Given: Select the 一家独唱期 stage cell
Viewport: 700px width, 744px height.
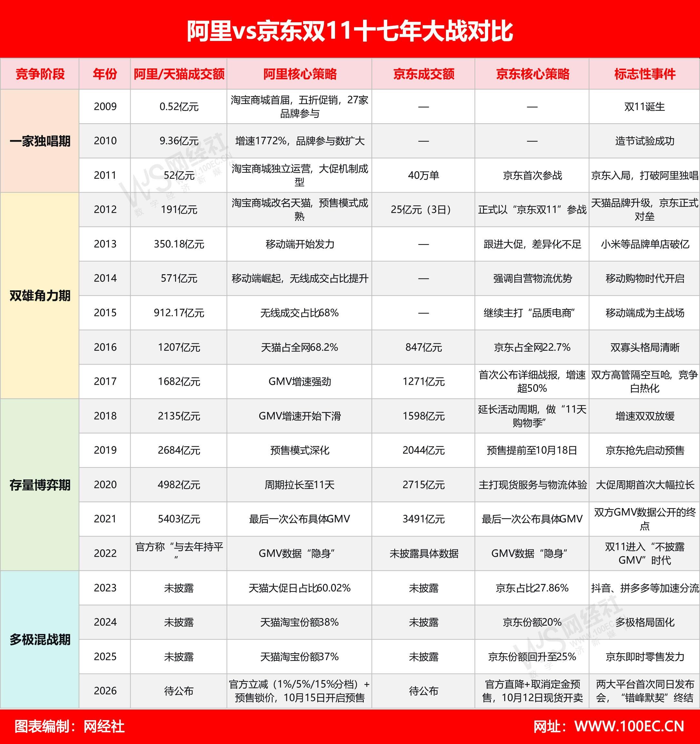Looking at the screenshot, I should (x=40, y=141).
